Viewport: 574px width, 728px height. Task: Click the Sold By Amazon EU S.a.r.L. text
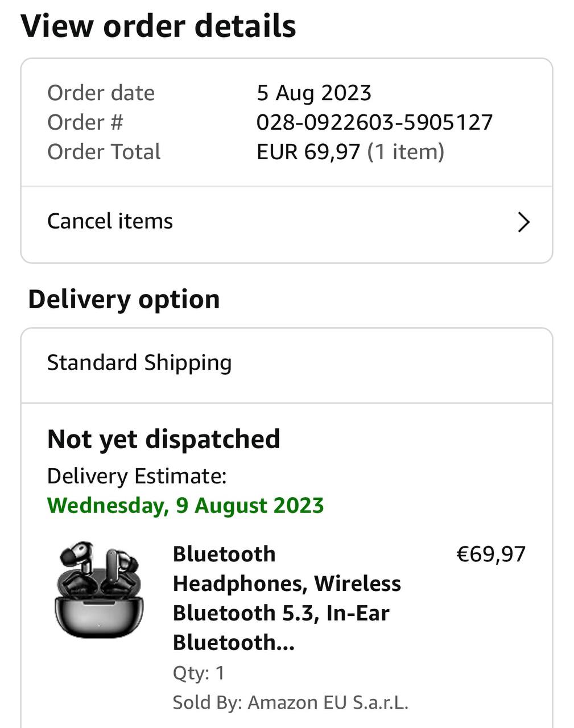coord(290,702)
